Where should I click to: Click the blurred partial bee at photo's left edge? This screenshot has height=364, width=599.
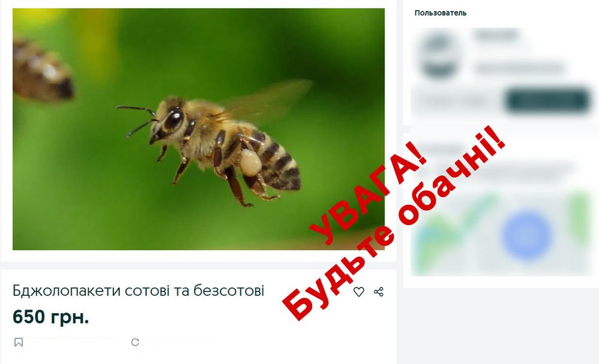[42, 71]
